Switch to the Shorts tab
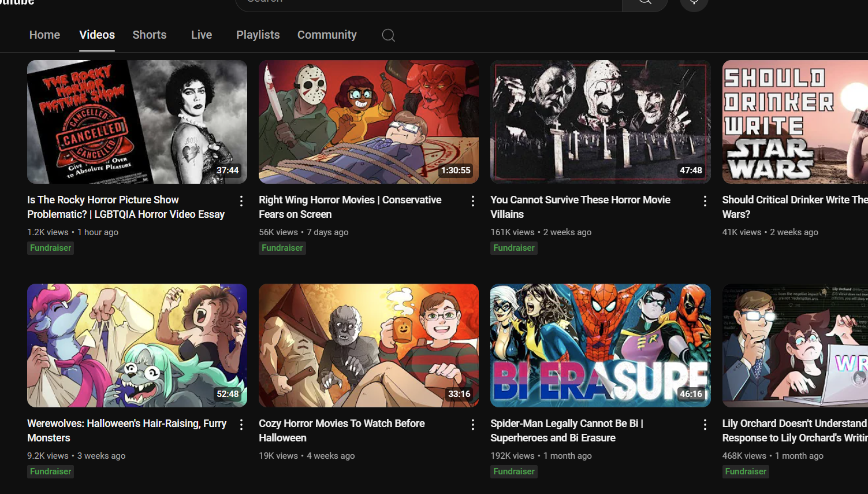This screenshot has height=494, width=868. click(150, 35)
